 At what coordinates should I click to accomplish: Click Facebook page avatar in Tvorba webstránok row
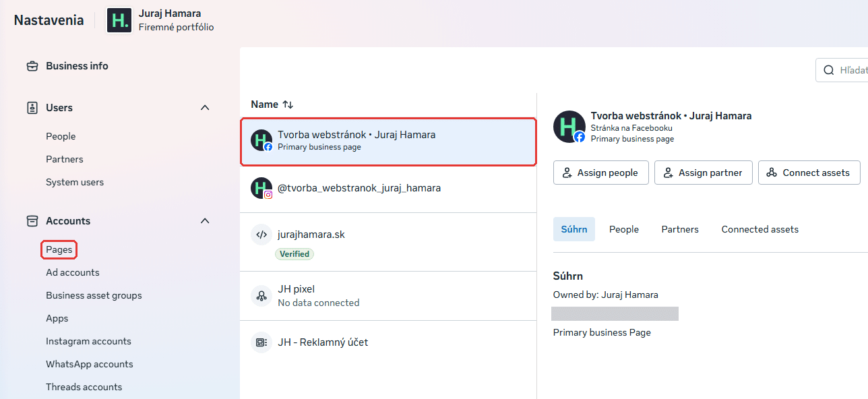[261, 140]
